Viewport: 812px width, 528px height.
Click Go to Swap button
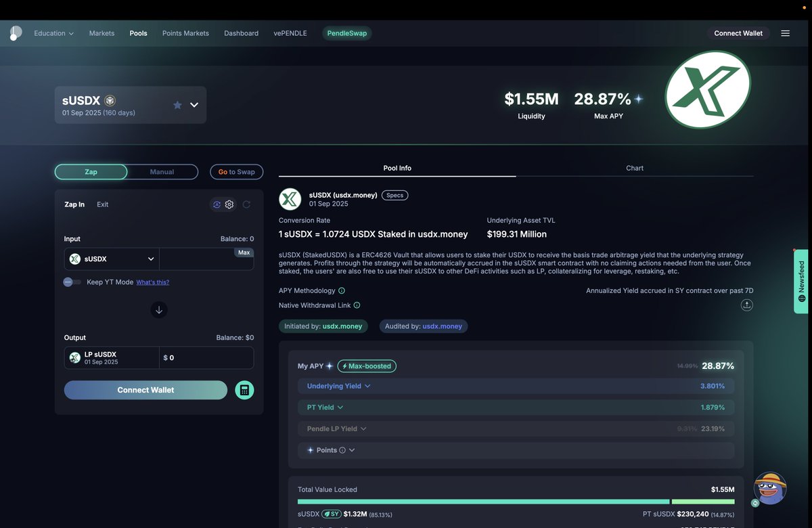click(x=237, y=172)
